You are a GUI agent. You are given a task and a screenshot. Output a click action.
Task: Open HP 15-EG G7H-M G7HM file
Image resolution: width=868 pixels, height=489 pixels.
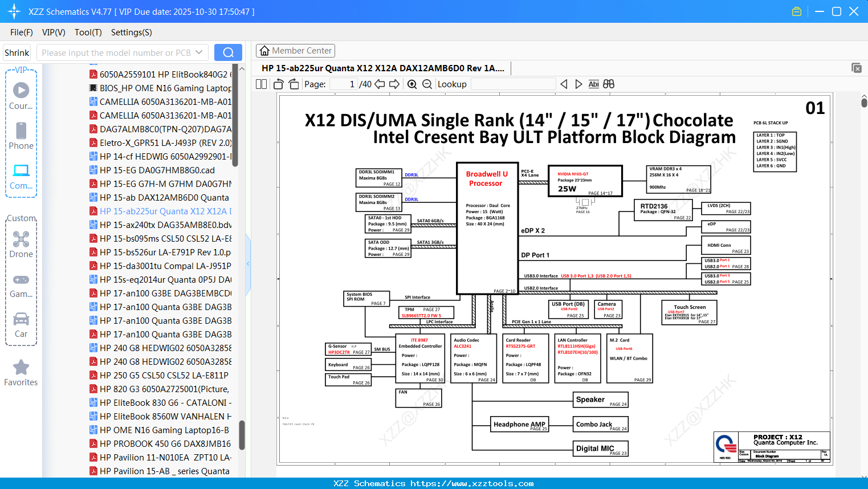point(161,184)
